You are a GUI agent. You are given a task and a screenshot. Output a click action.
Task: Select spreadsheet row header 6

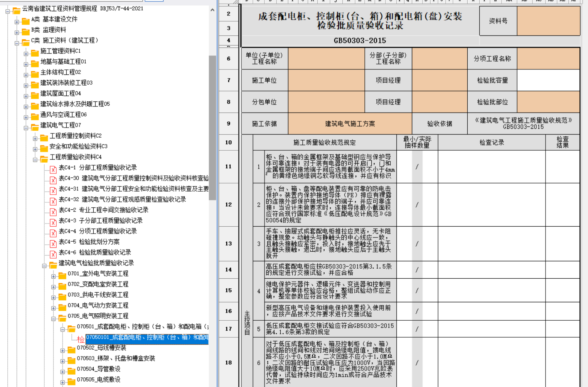point(229,59)
